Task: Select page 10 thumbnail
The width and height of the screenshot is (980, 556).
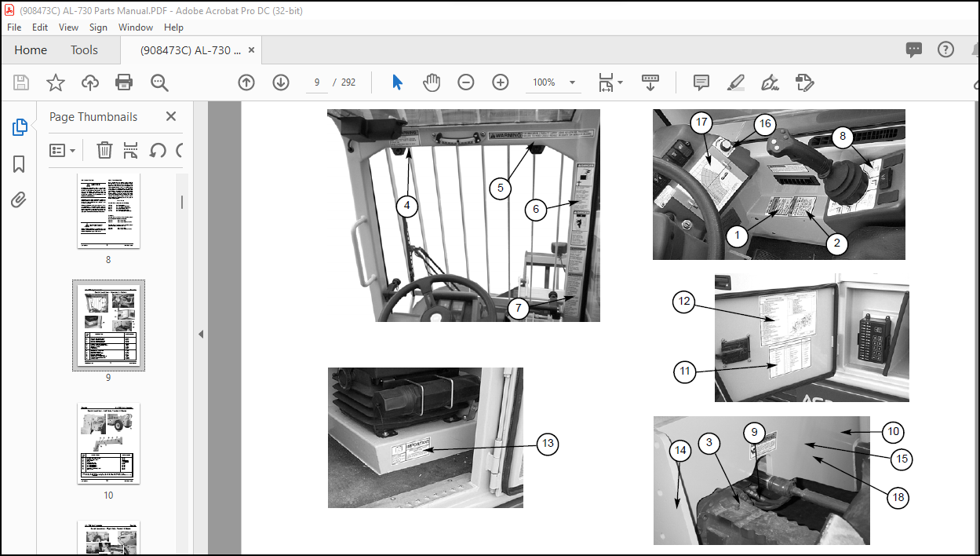Action: 108,443
